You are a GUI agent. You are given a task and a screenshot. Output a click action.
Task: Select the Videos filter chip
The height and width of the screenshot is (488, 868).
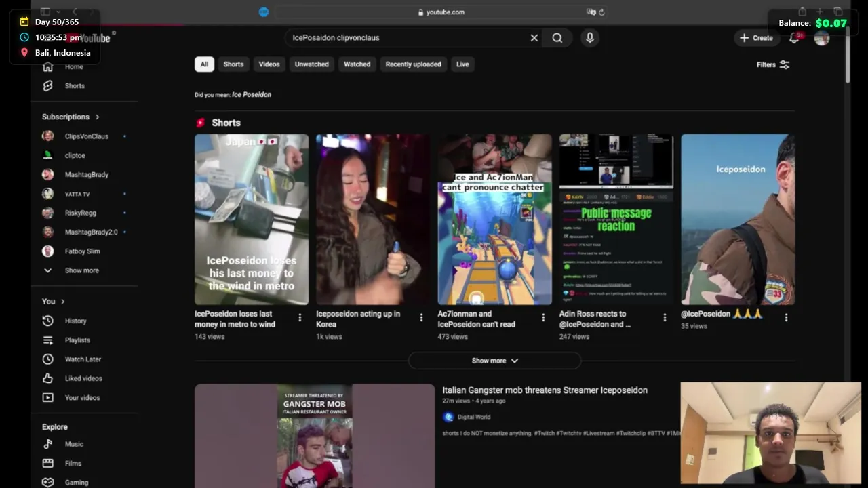point(269,64)
